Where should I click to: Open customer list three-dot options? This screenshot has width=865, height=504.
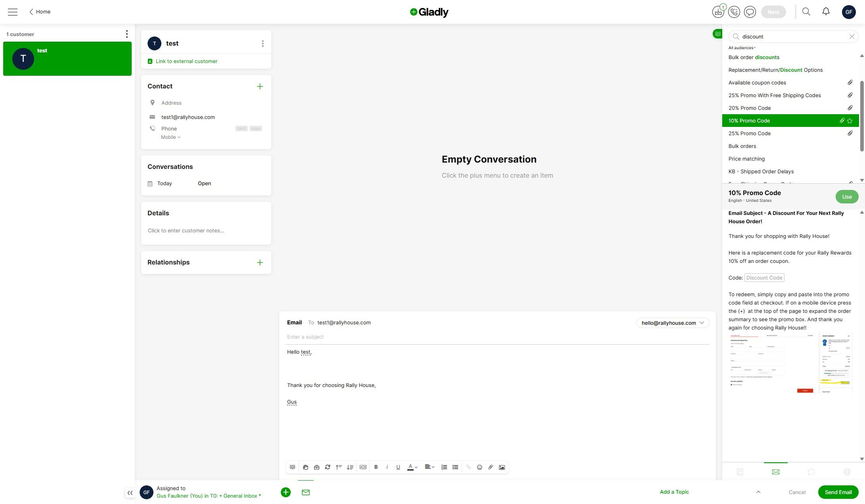coord(127,34)
